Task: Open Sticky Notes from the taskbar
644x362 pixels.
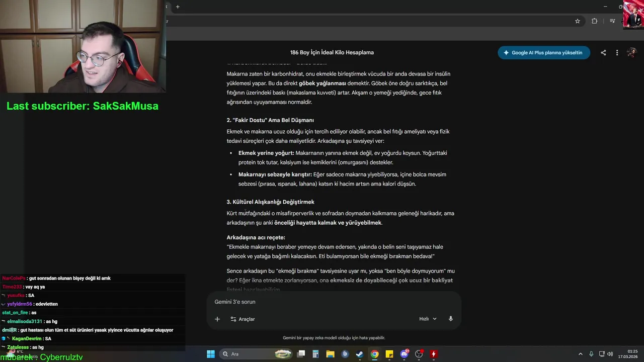Action: pos(389,354)
